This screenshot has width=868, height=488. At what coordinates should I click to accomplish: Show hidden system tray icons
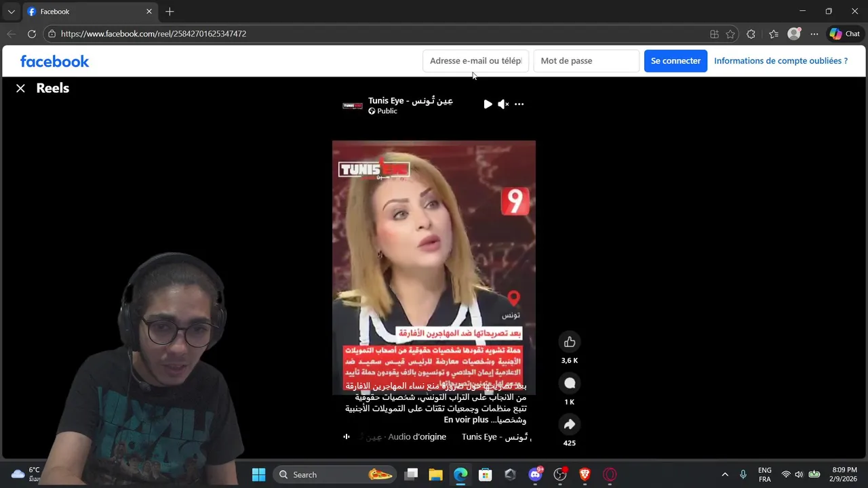click(x=725, y=474)
